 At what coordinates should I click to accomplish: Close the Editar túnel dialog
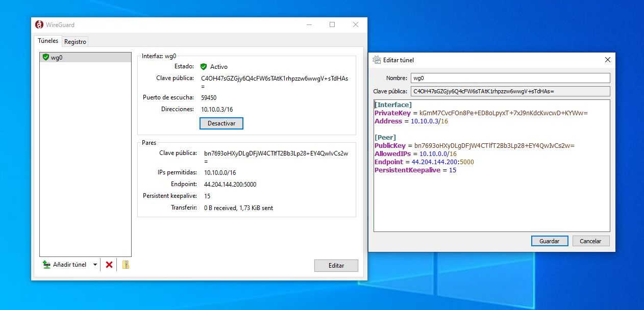coord(607,60)
